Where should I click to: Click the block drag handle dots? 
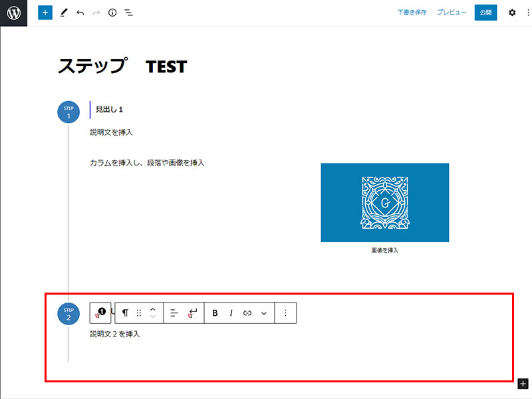(139, 313)
